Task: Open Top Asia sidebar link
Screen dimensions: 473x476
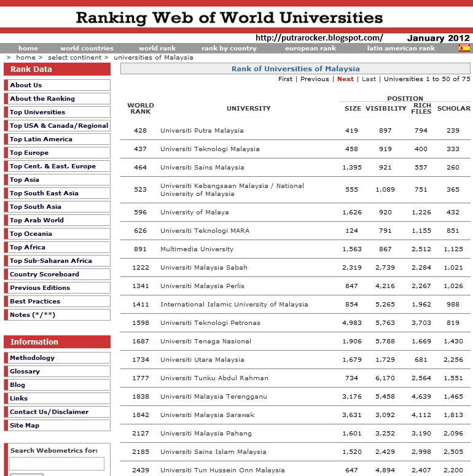Action: (57, 180)
